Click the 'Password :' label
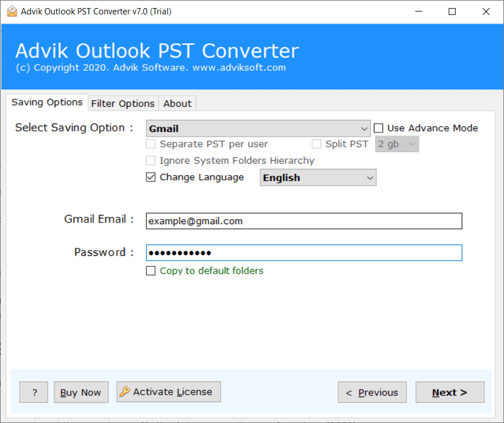The width and height of the screenshot is (504, 423). pyautogui.click(x=104, y=252)
